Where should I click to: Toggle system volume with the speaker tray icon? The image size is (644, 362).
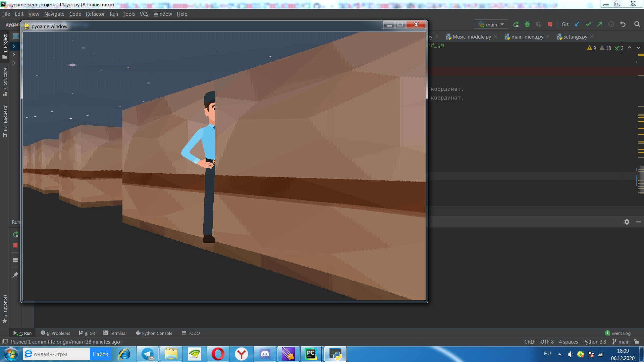571,353
